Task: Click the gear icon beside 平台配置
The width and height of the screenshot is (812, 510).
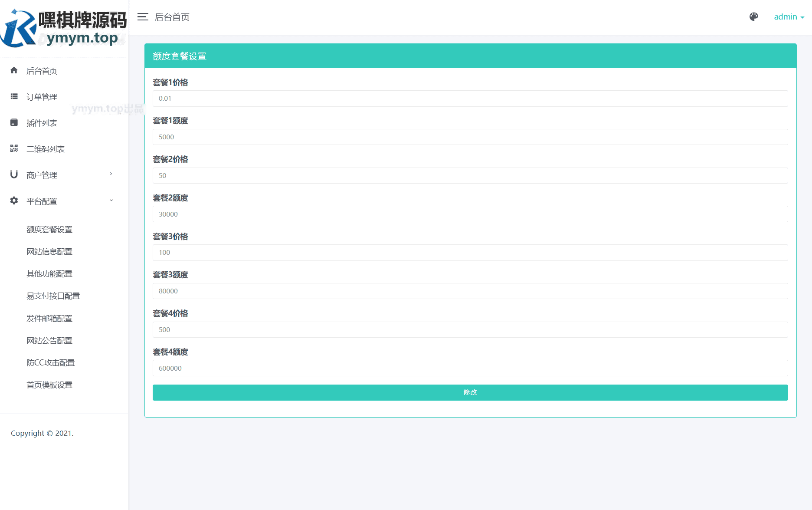Action: tap(14, 201)
